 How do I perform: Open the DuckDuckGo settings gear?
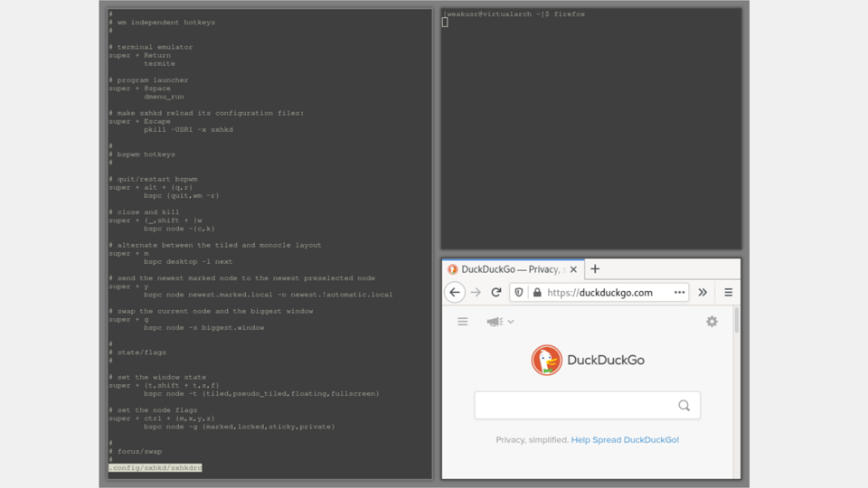pos(712,322)
